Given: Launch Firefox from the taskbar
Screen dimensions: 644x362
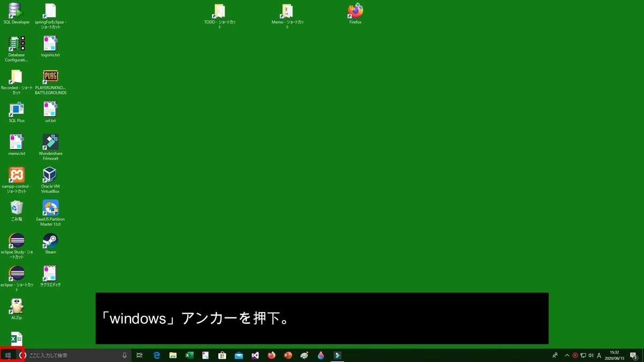Looking at the screenshot, I should pyautogui.click(x=272, y=355).
